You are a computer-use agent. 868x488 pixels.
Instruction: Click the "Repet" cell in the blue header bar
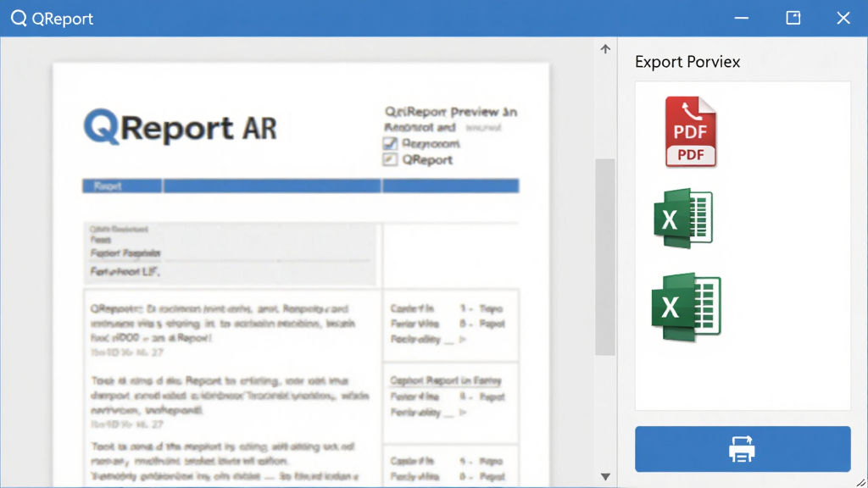122,186
